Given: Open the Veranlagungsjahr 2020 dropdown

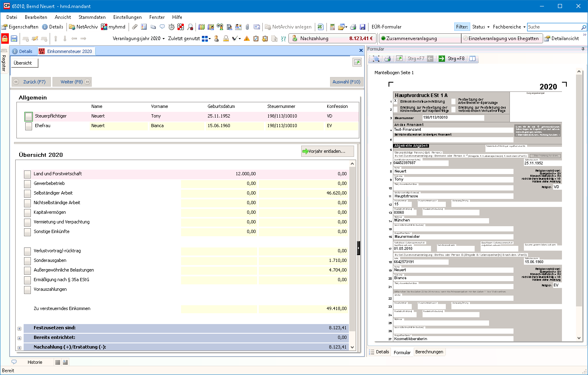Looking at the screenshot, I should tap(139, 39).
